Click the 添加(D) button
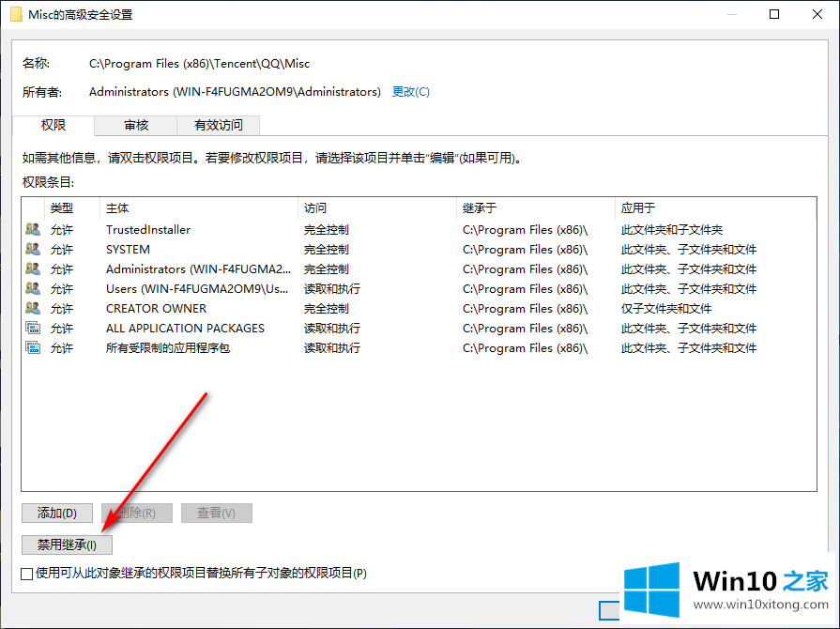 click(57, 513)
